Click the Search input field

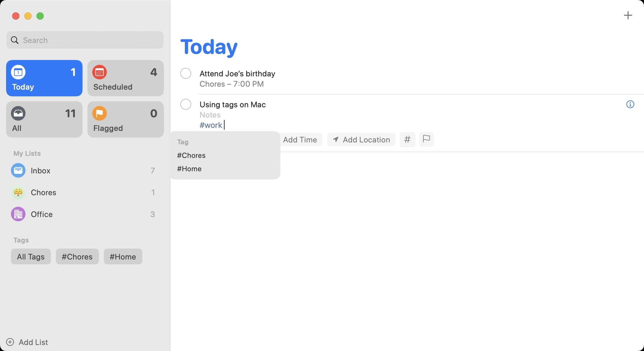click(85, 40)
